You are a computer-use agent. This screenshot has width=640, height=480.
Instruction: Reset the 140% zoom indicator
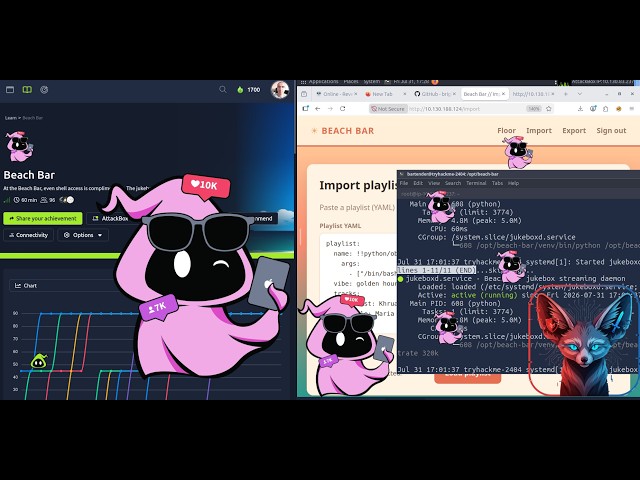click(x=534, y=109)
